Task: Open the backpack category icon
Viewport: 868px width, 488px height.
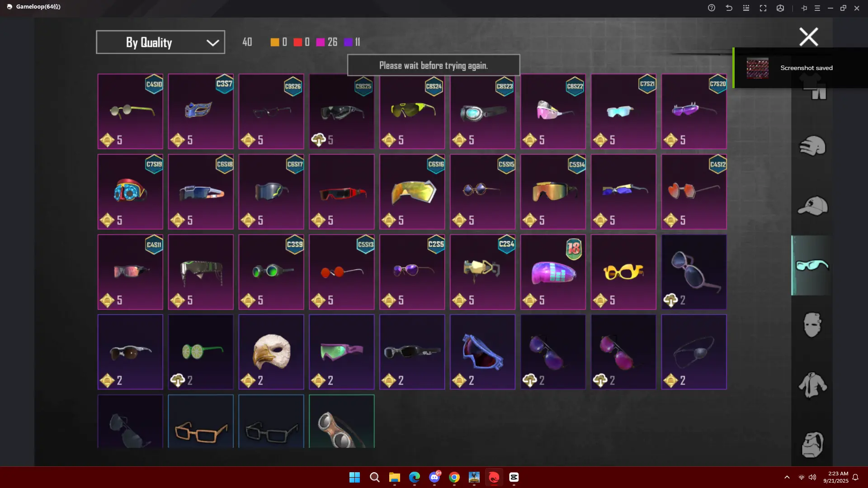Action: tap(812, 445)
